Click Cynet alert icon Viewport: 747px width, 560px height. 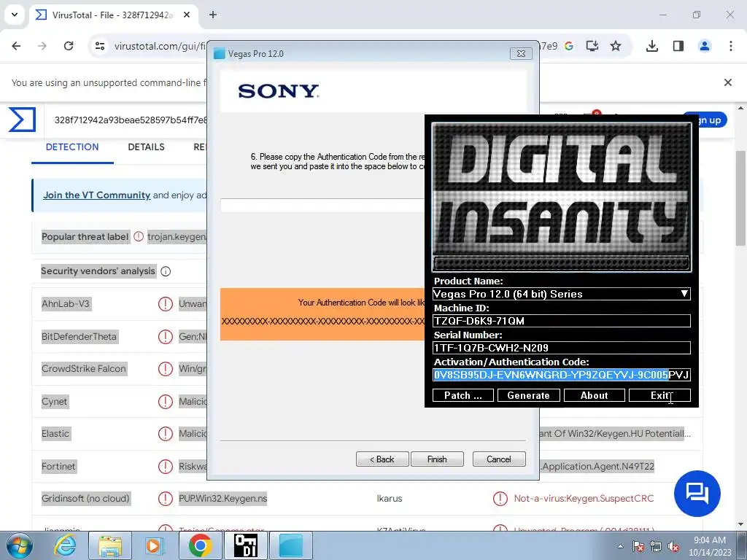[166, 402]
